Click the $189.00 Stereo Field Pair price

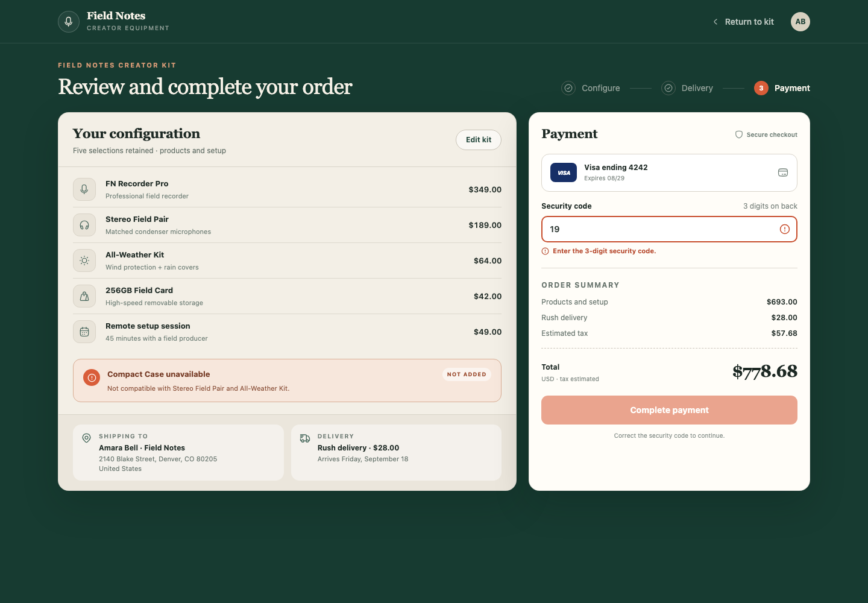click(485, 225)
